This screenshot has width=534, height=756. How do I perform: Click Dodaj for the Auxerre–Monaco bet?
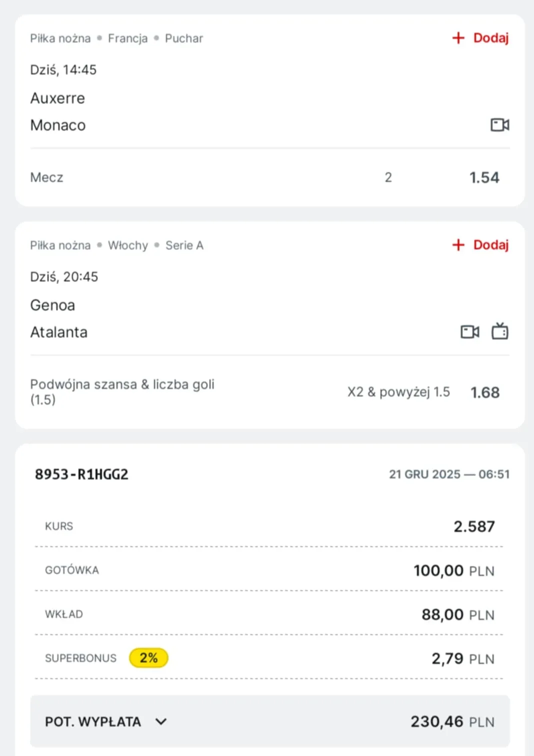click(x=490, y=38)
